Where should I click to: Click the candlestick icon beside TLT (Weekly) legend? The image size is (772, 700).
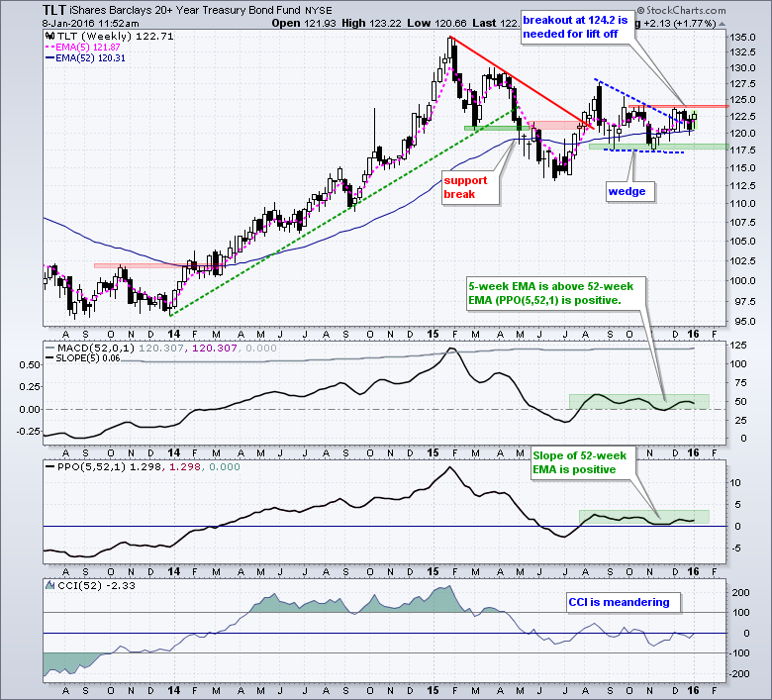[x=49, y=36]
